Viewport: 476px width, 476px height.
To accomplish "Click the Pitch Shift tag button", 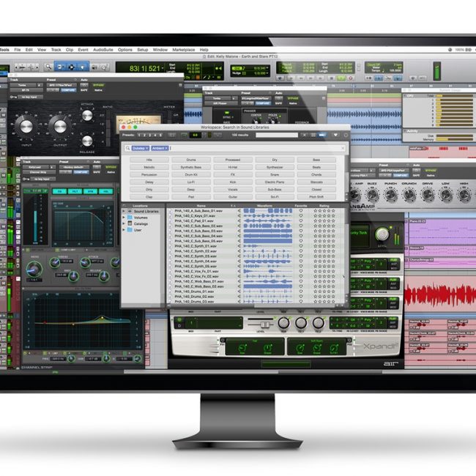I will (x=316, y=197).
